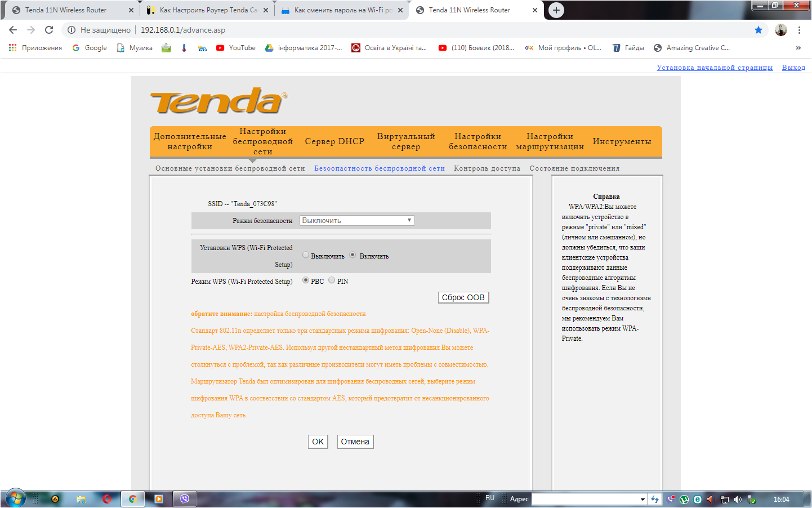Open 'Настройки беспроводной сети' menu
Image resolution: width=812 pixels, height=508 pixels.
pos(262,141)
